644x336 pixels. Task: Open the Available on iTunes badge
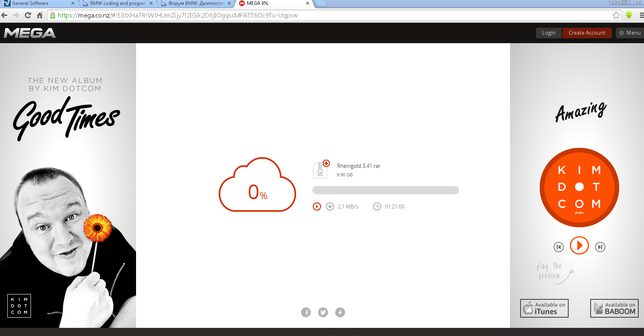click(x=544, y=308)
